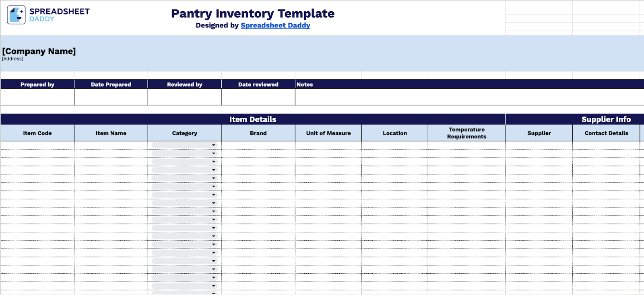The width and height of the screenshot is (644, 295).
Task: Click the Pantry Inventory Template title
Action: click(x=253, y=14)
